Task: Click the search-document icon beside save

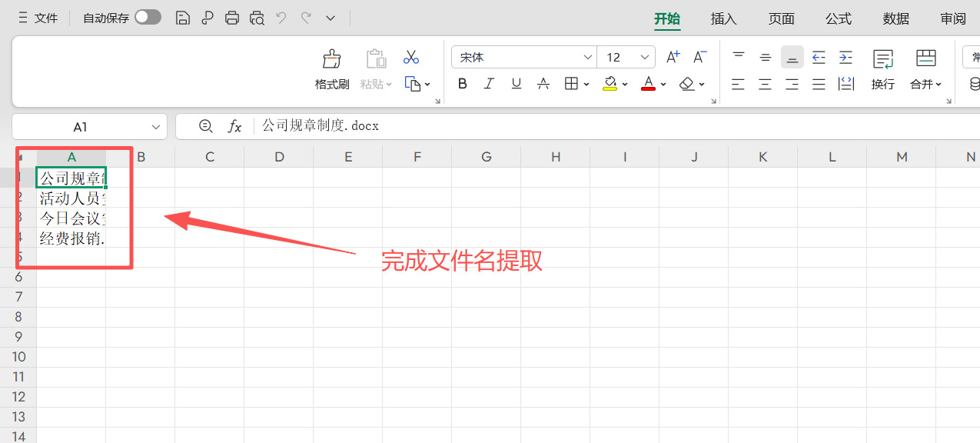Action: click(208, 18)
